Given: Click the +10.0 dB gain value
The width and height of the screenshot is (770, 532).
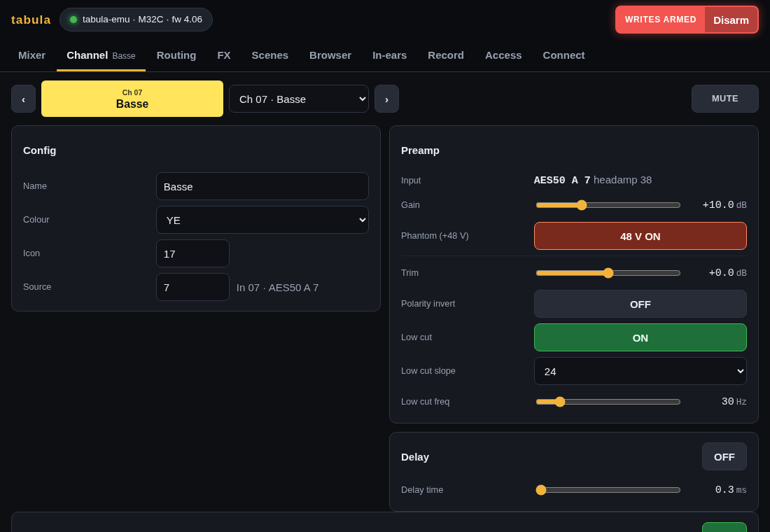Looking at the screenshot, I should (x=724, y=205).
